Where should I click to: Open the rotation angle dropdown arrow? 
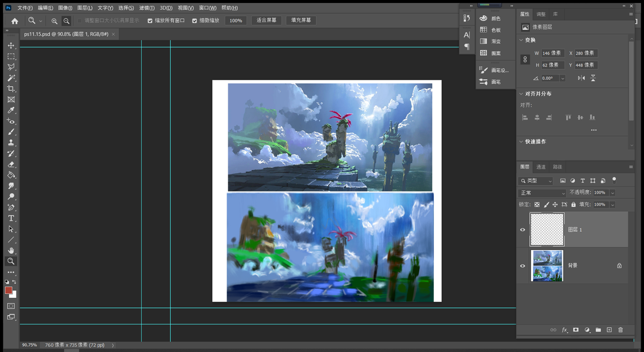pos(562,79)
